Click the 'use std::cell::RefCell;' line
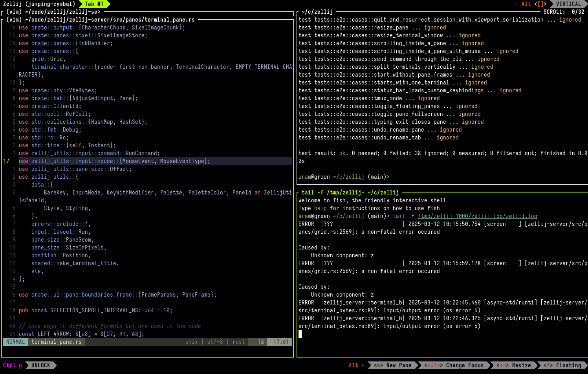This screenshot has width=588, height=374. coord(55,114)
